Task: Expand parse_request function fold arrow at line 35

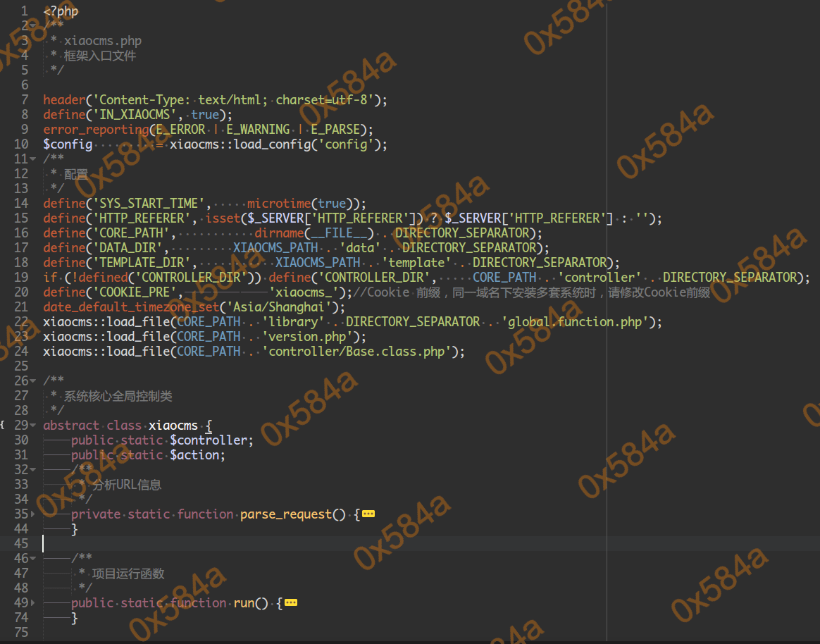Action: [x=32, y=514]
